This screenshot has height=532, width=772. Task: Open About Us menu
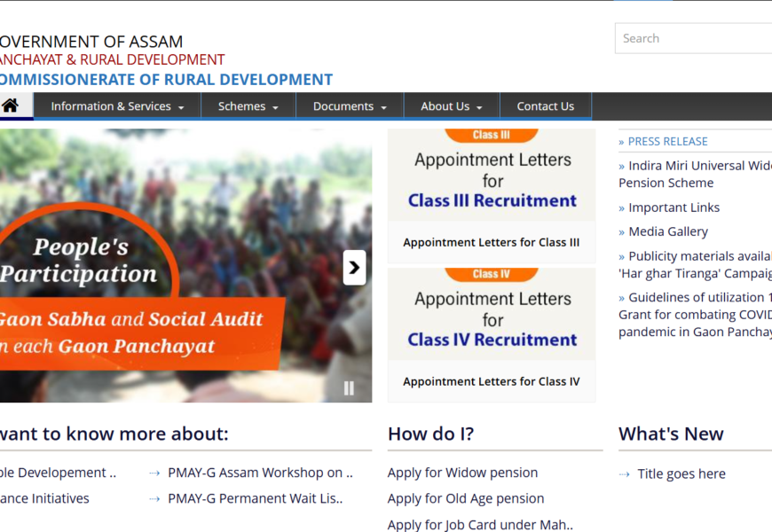point(452,106)
